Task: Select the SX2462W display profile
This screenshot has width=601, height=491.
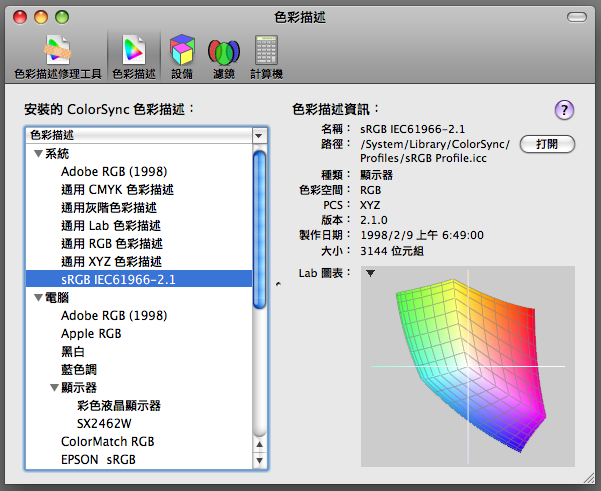Action: click(104, 424)
